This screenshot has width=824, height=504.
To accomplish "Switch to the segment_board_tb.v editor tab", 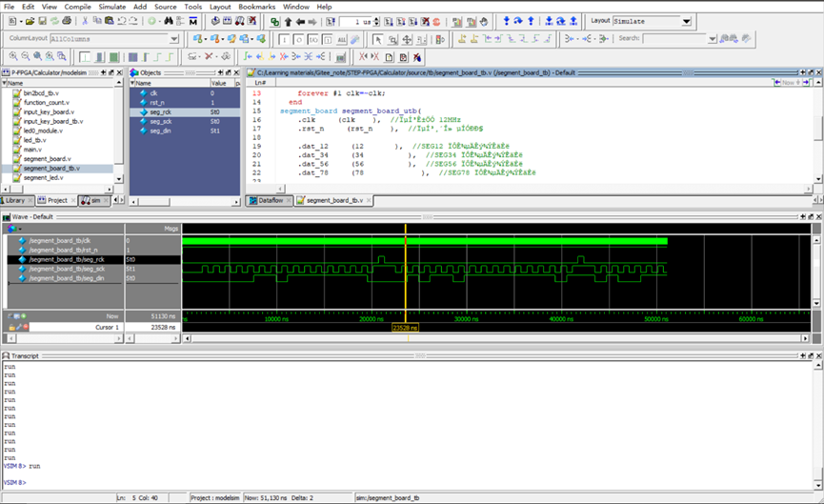I will click(x=334, y=200).
